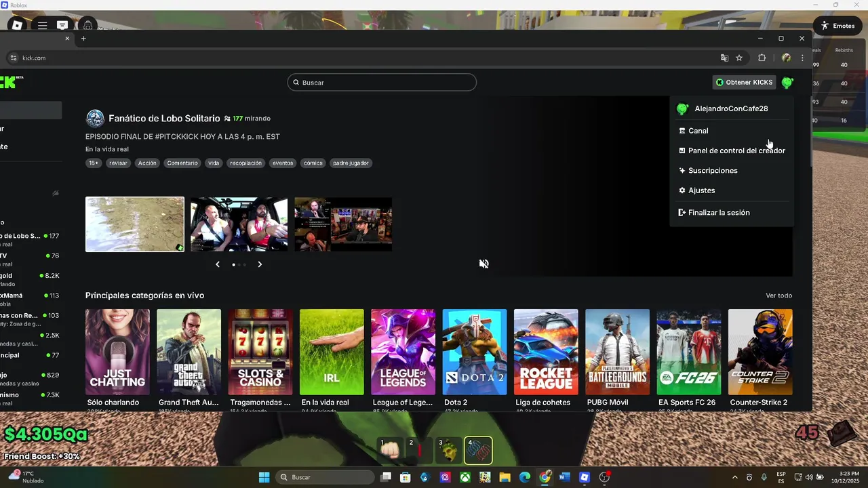Select Roblox hotbar slot 3 item
Screen dimensions: 868x488
pyautogui.click(x=449, y=451)
